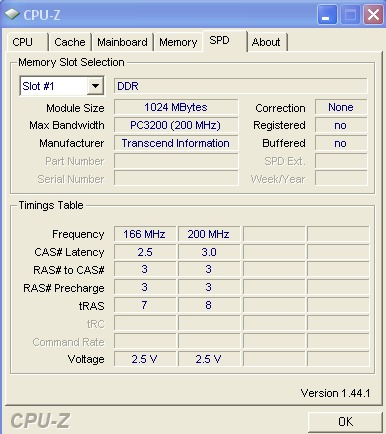This screenshot has height=434, width=386.
Task: Click the Transcend Information manufacturer value
Action: 176,143
